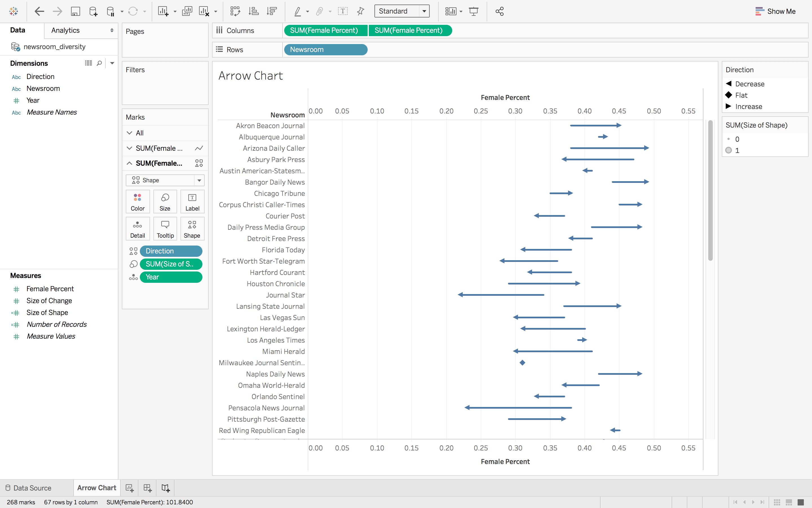812x508 pixels.
Task: Open the new worksheet dropdown arrow
Action: (175, 12)
